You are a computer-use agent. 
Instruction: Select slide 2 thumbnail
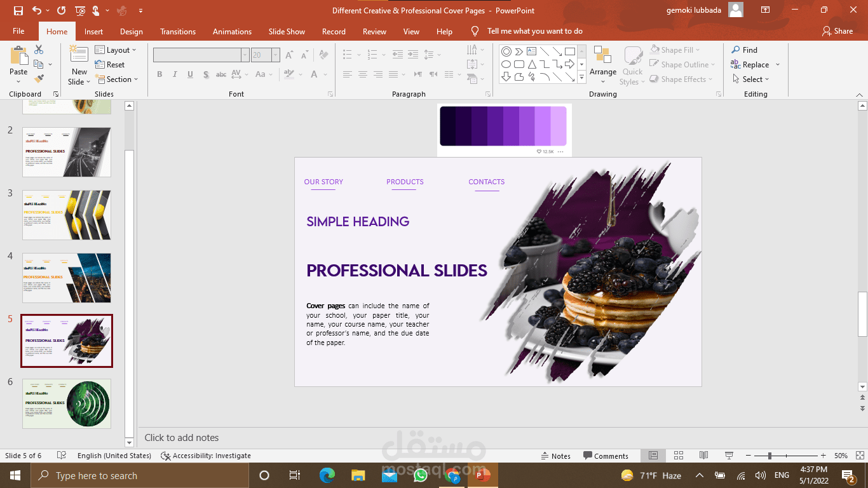tap(67, 152)
